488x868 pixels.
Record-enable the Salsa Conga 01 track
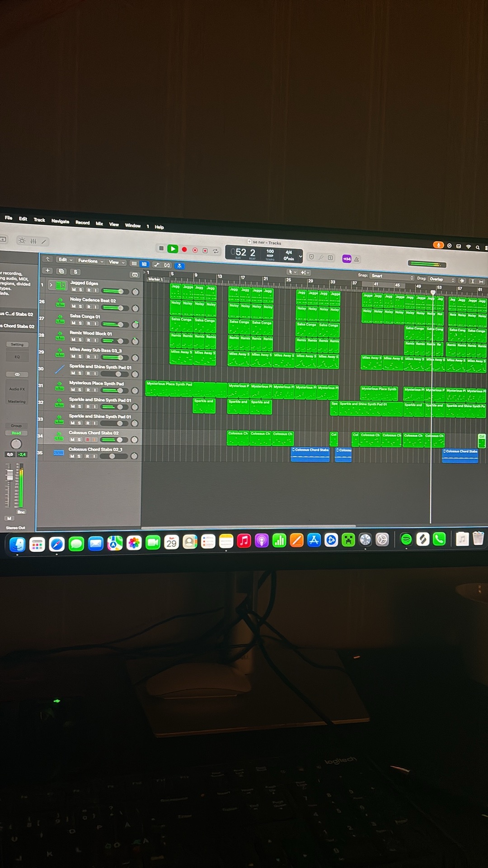click(x=89, y=323)
